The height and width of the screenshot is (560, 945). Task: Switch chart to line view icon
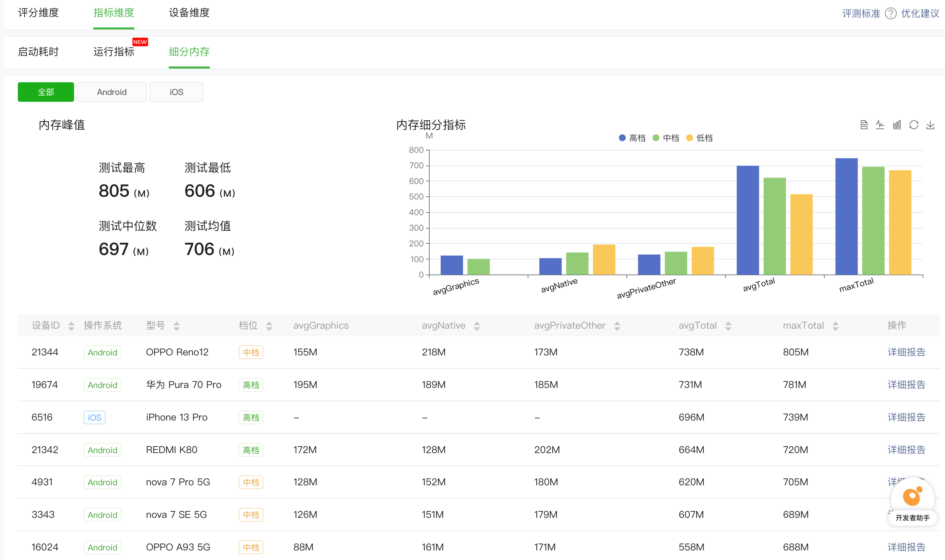click(880, 125)
